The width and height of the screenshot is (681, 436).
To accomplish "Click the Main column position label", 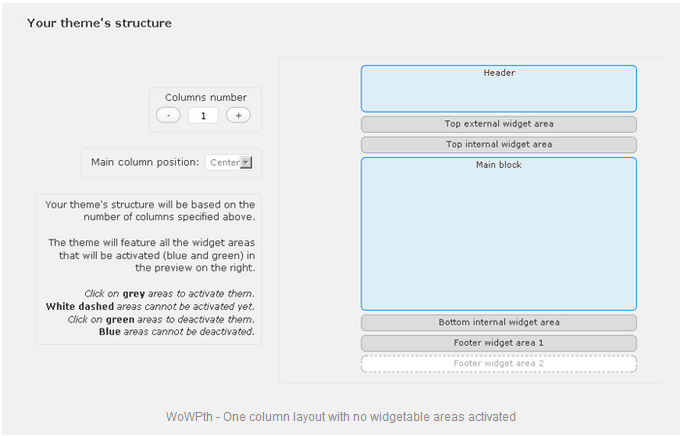I will [145, 162].
